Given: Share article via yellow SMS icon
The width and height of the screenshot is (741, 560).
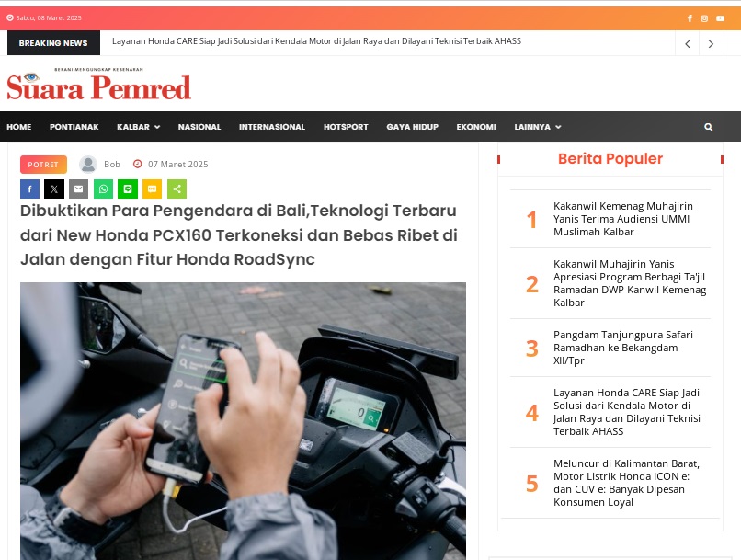Looking at the screenshot, I should [x=153, y=189].
